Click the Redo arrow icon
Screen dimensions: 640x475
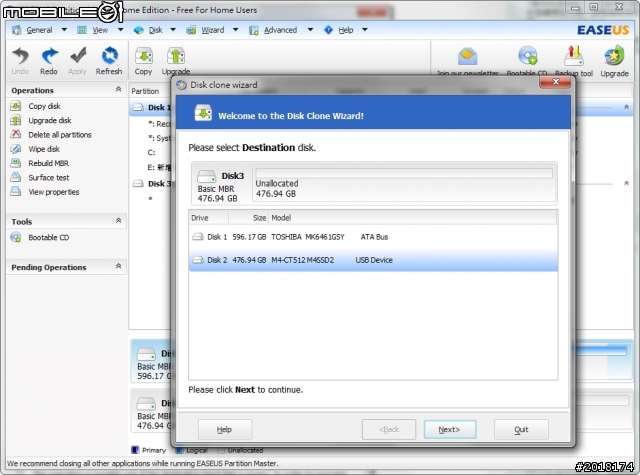pos(49,56)
